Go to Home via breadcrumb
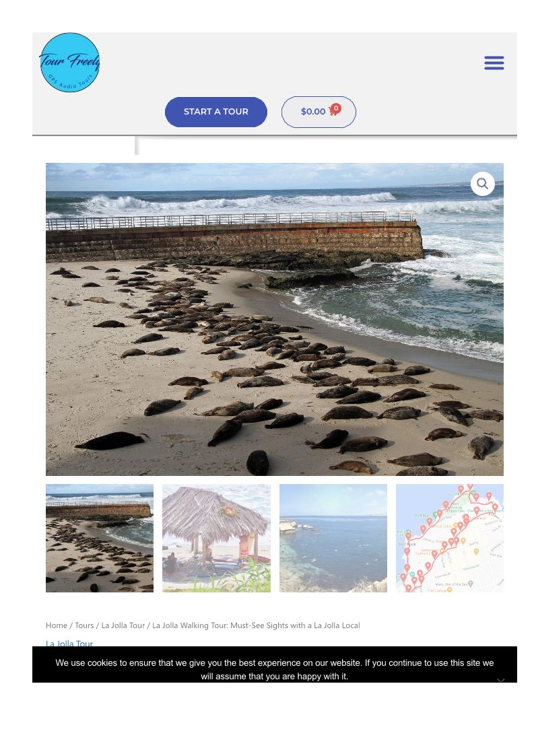The width and height of the screenshot is (534, 756). pos(57,625)
